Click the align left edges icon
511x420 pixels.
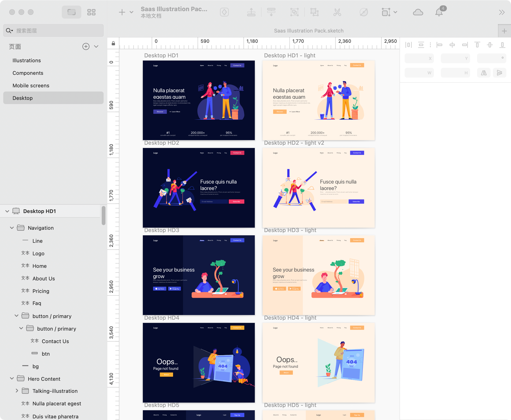pos(439,45)
